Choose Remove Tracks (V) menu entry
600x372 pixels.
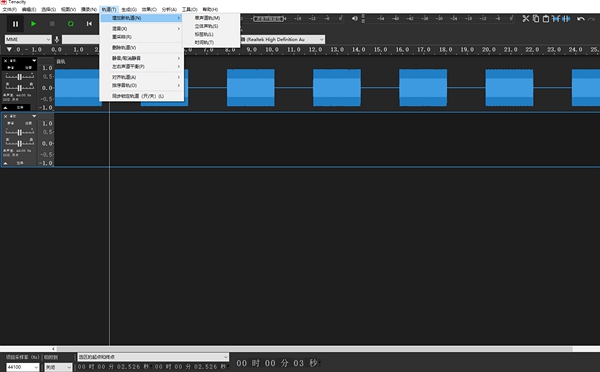tap(142, 47)
